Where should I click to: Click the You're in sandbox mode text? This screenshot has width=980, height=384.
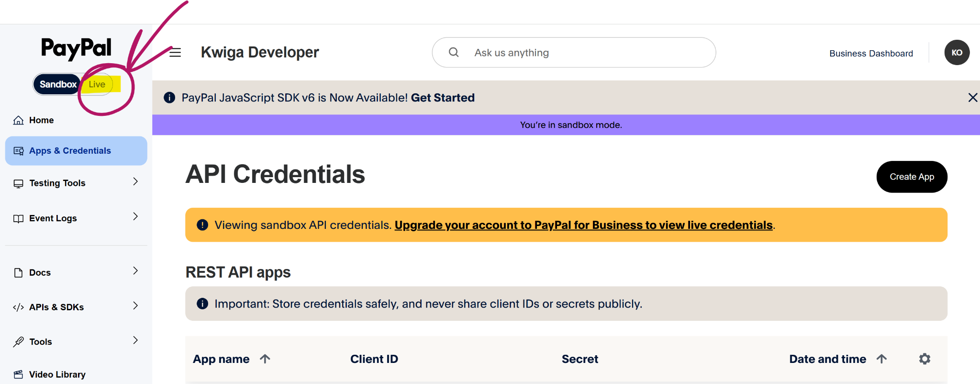(x=571, y=125)
